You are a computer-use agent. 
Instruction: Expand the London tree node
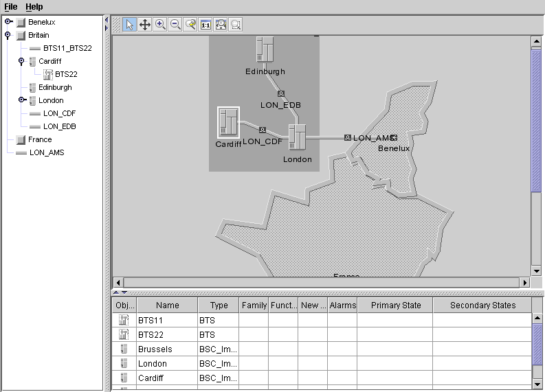pyautogui.click(x=21, y=100)
